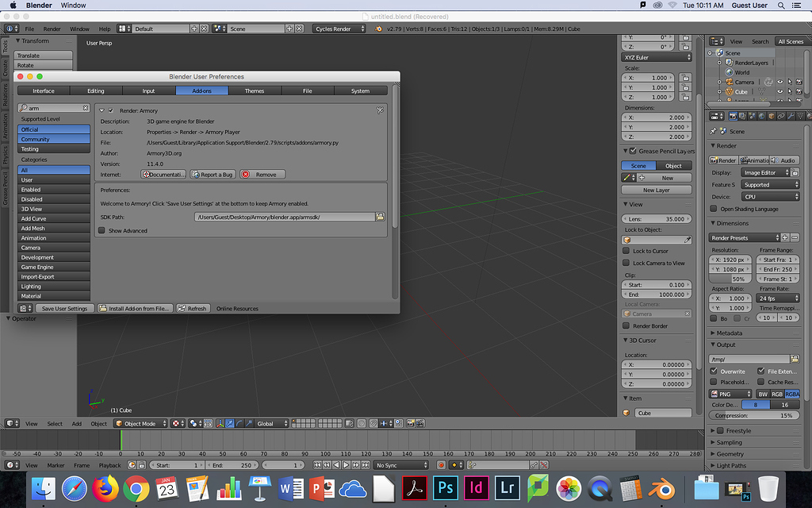Click the World properties globe icon
The height and width of the screenshot is (508, 812).
point(762,117)
